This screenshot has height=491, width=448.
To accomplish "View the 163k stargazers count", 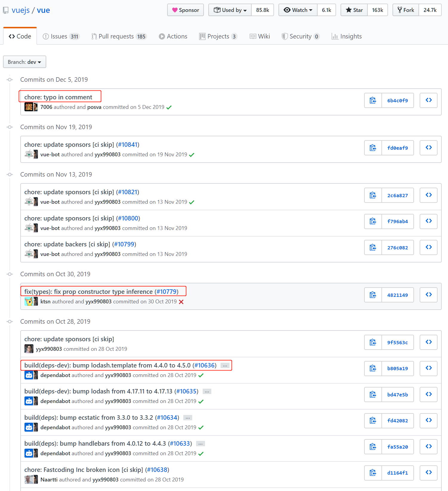I will point(378,10).
